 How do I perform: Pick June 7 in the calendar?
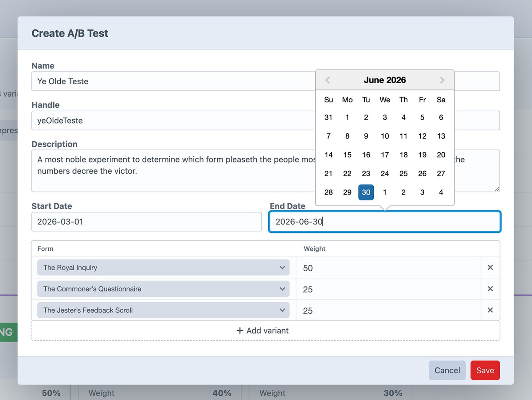[329, 136]
